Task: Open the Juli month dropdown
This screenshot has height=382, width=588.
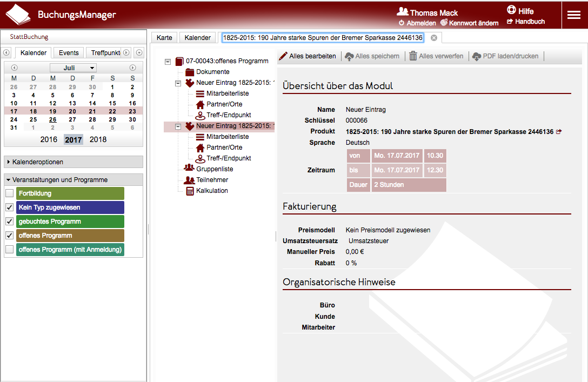Action: pos(73,68)
